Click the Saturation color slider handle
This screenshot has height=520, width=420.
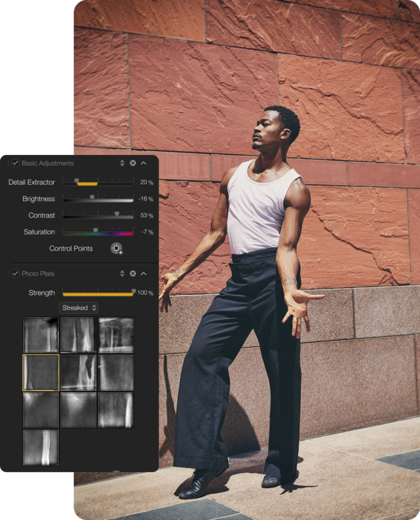[x=95, y=230]
